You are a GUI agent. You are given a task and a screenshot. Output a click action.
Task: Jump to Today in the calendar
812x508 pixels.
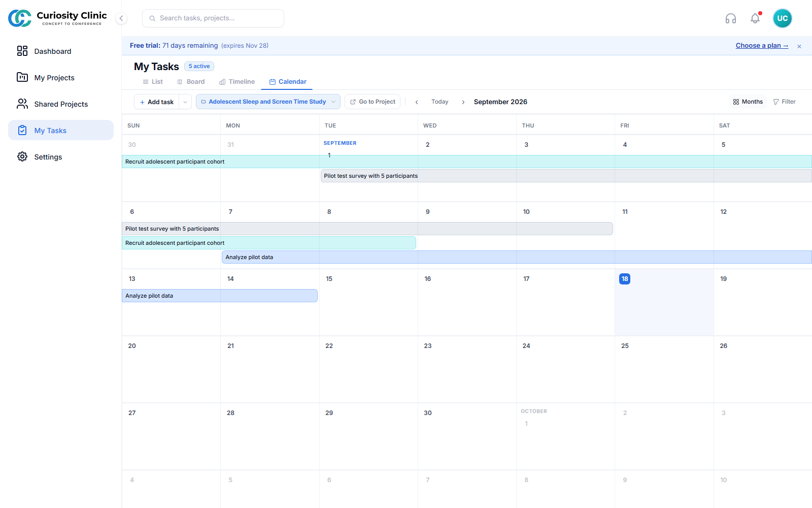pos(440,102)
